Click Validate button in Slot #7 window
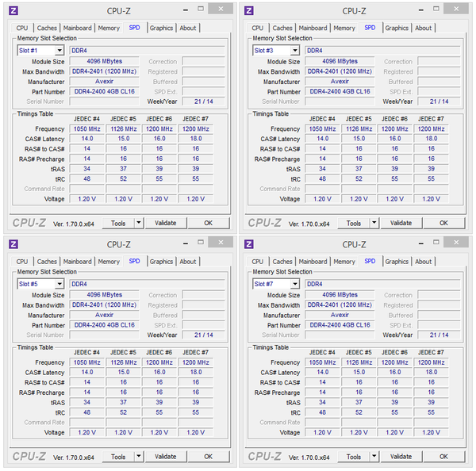Image resolution: width=476 pixels, height=471 pixels. pos(401,457)
